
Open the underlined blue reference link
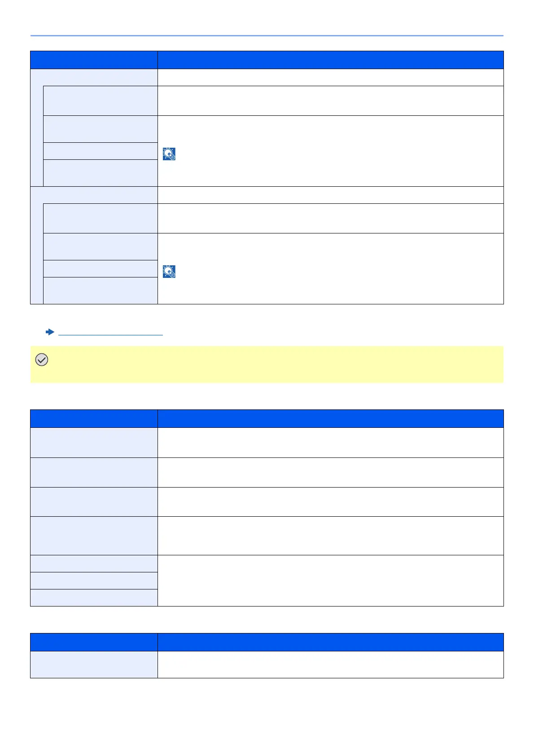point(110,333)
